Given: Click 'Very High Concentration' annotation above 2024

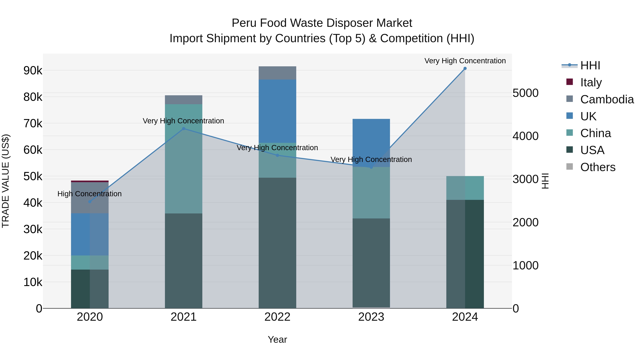Looking at the screenshot, I should click(x=465, y=61).
